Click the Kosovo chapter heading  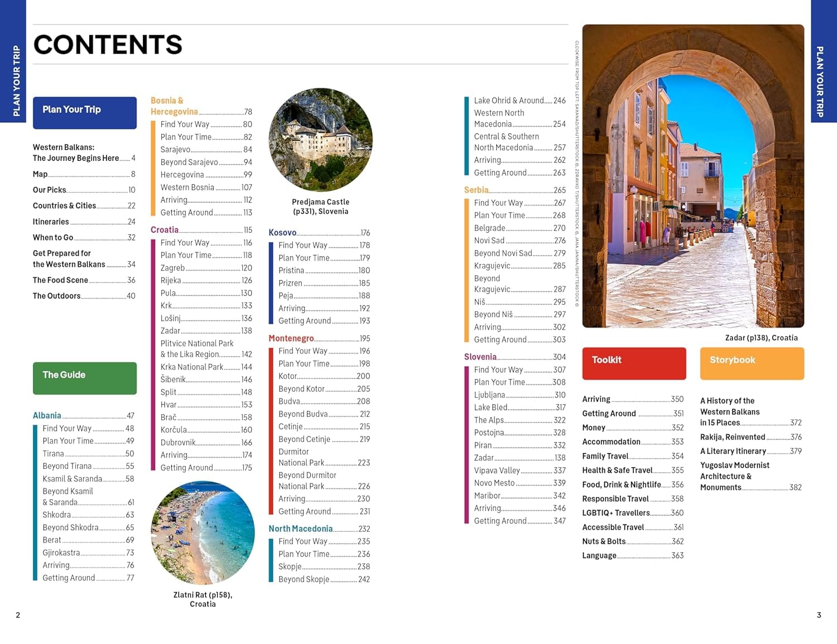click(x=282, y=232)
